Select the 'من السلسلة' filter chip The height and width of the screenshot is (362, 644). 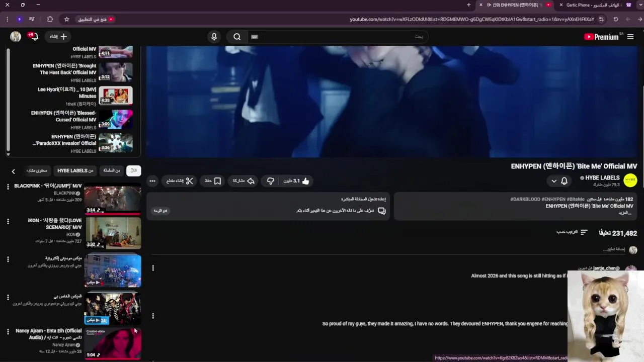[112, 170]
